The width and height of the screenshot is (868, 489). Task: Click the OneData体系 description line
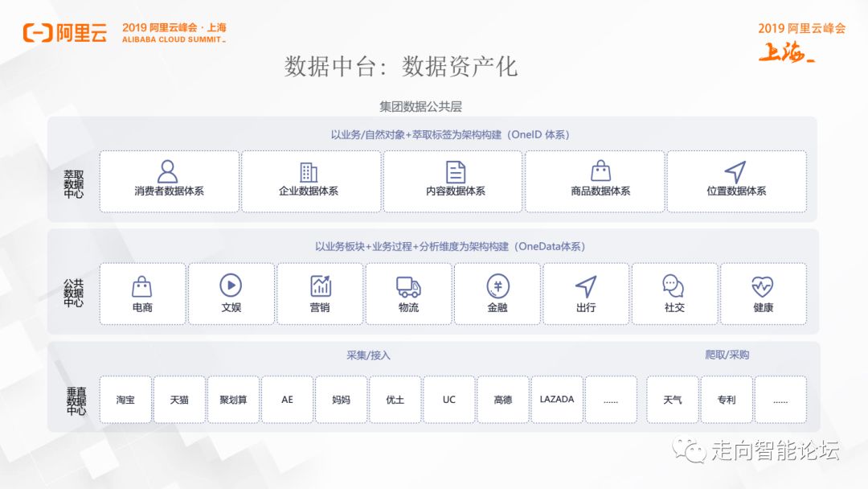point(450,246)
